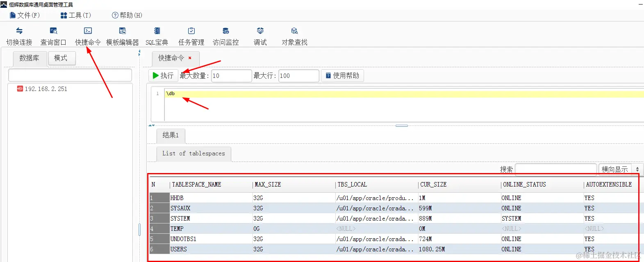Select row number 6 header
This screenshot has height=262, width=644.
pos(159,249)
